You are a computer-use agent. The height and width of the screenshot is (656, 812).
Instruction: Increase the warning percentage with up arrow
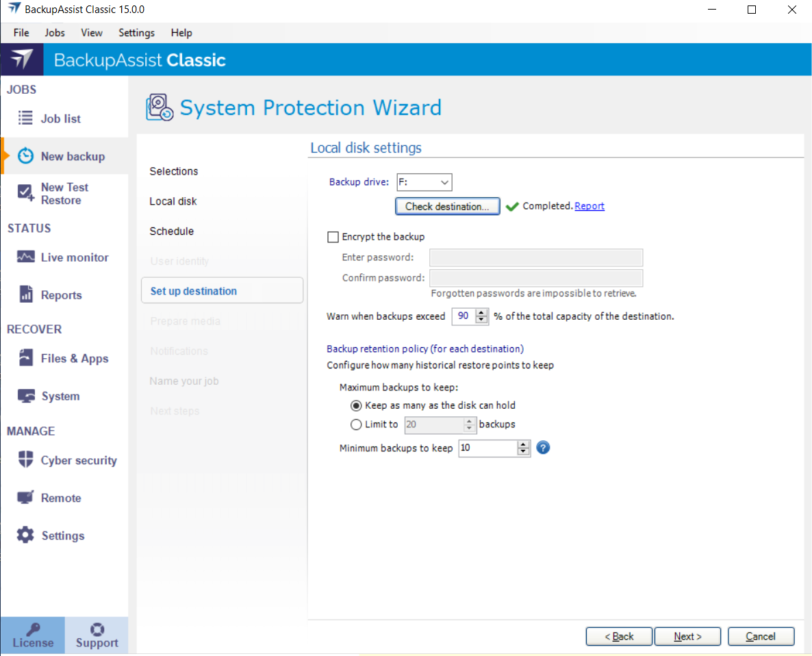[x=481, y=312]
